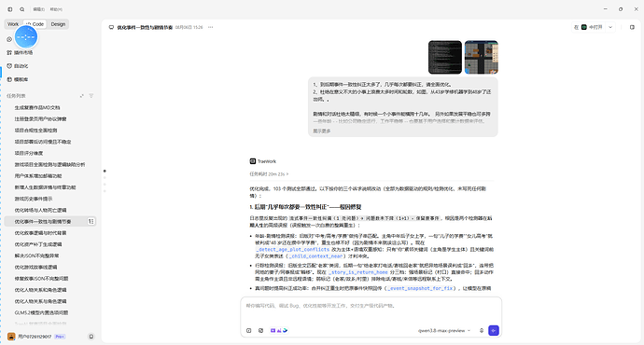Open the second menu in the title bar
Screen dimensions: 644x345
tap(56, 9)
